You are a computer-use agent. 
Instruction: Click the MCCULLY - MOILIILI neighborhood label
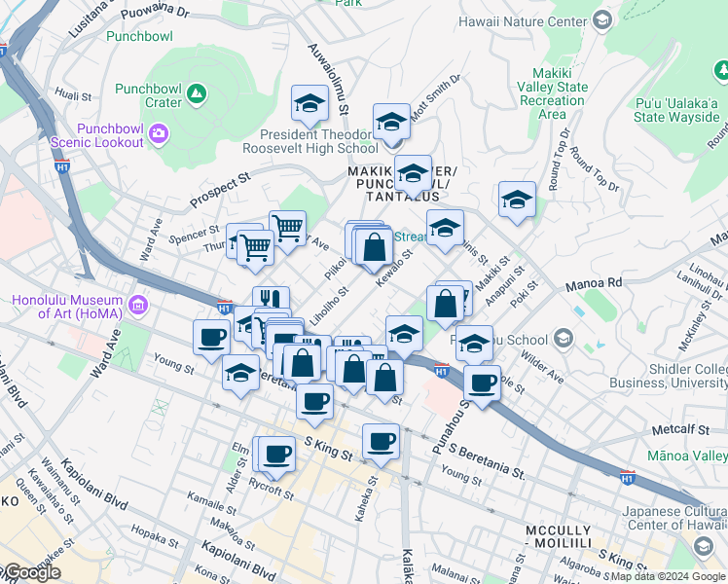[559, 536]
